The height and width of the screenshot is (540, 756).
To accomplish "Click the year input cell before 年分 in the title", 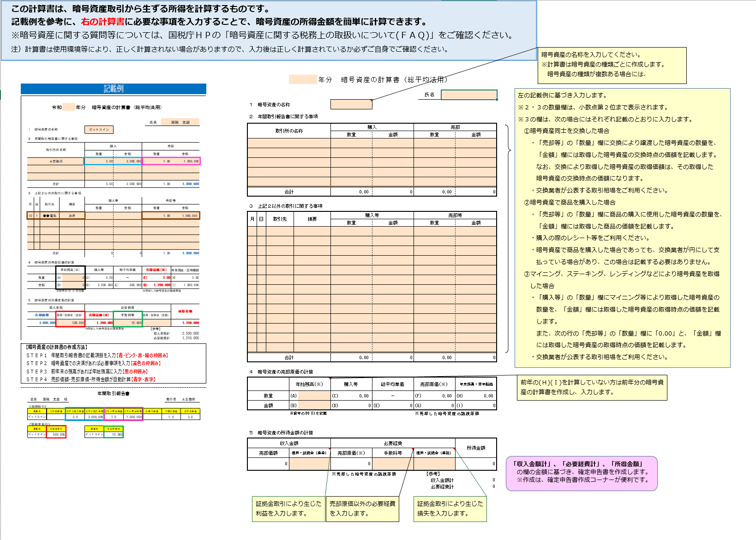I will pyautogui.click(x=303, y=79).
